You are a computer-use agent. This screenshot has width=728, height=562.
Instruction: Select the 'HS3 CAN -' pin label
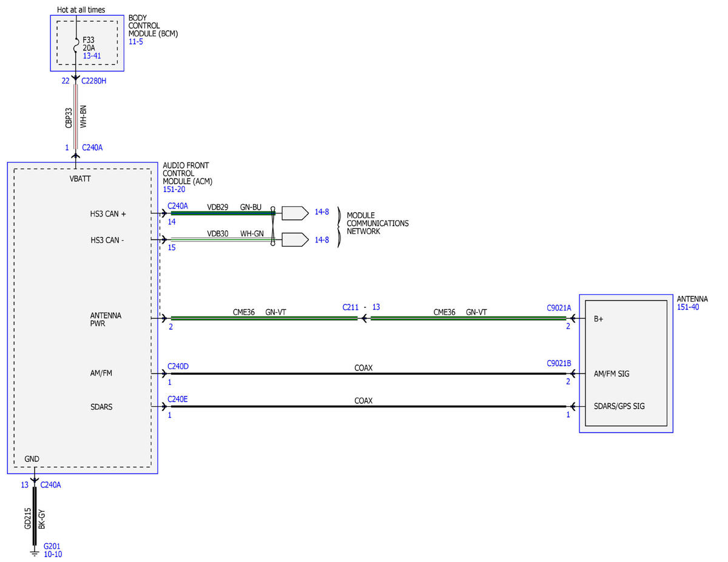(x=107, y=240)
